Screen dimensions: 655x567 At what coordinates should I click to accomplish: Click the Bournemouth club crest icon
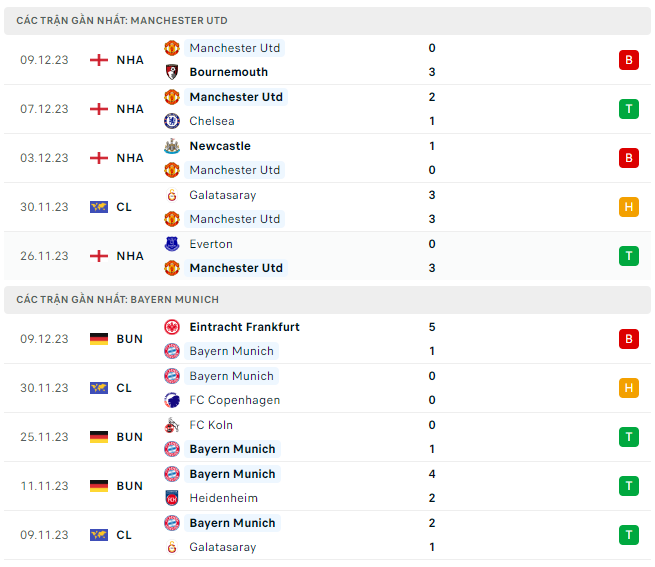click(172, 72)
